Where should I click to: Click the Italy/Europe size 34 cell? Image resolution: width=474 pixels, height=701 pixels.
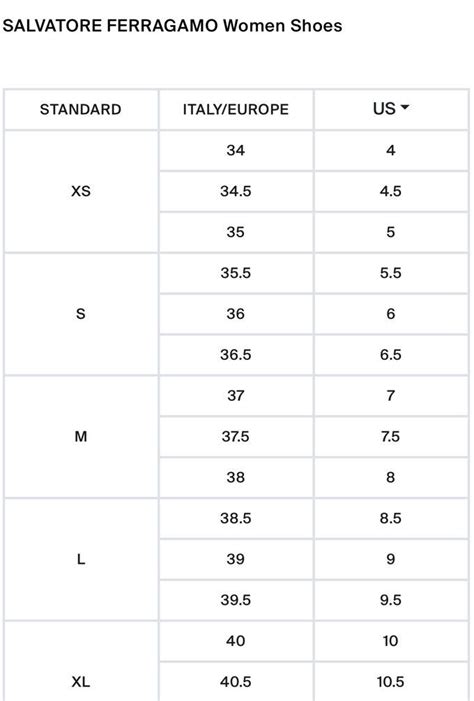(x=236, y=150)
